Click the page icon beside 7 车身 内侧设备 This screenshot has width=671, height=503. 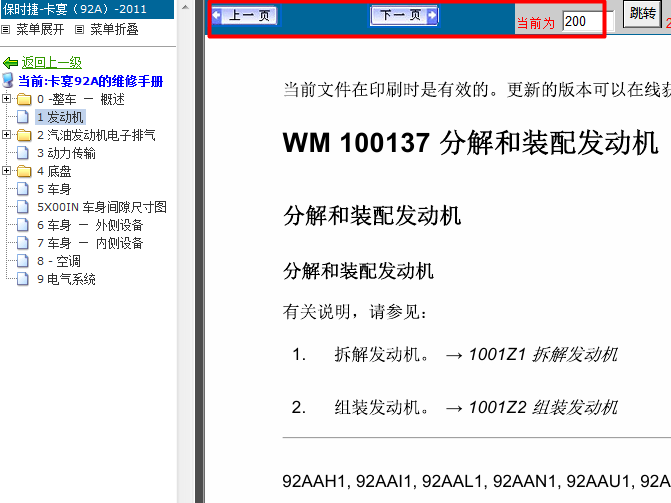coord(23,243)
